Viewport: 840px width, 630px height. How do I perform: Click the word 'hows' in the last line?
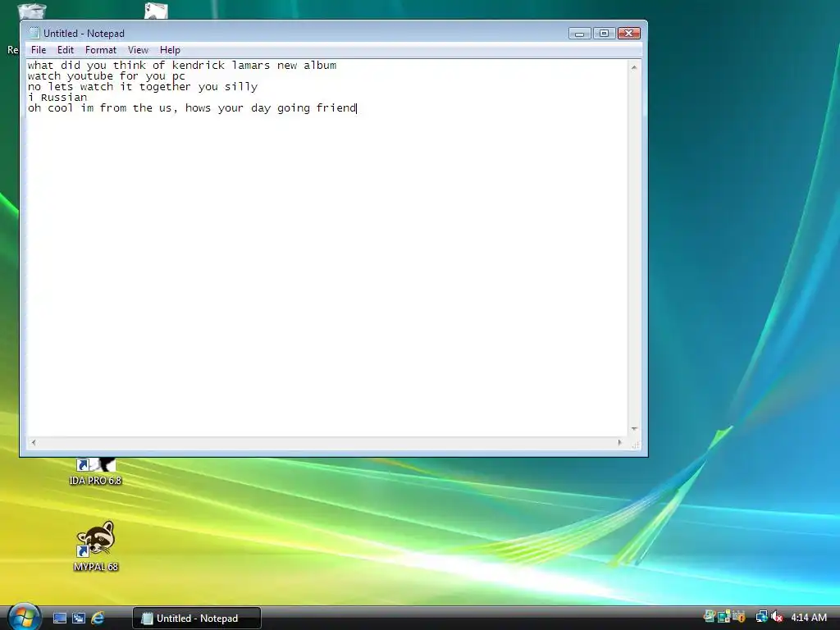pos(199,108)
